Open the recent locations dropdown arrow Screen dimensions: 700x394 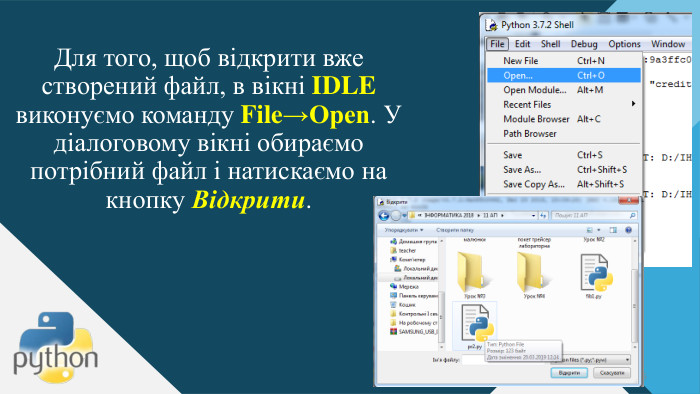point(404,216)
